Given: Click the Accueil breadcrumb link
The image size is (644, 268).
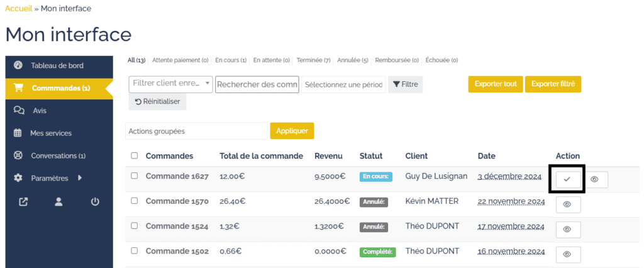Looking at the screenshot, I should point(18,8).
